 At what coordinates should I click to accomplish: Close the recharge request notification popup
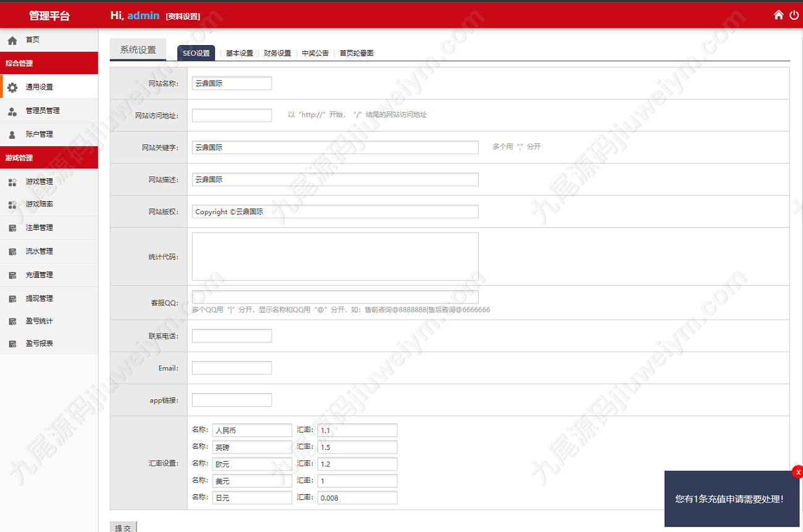[x=797, y=472]
